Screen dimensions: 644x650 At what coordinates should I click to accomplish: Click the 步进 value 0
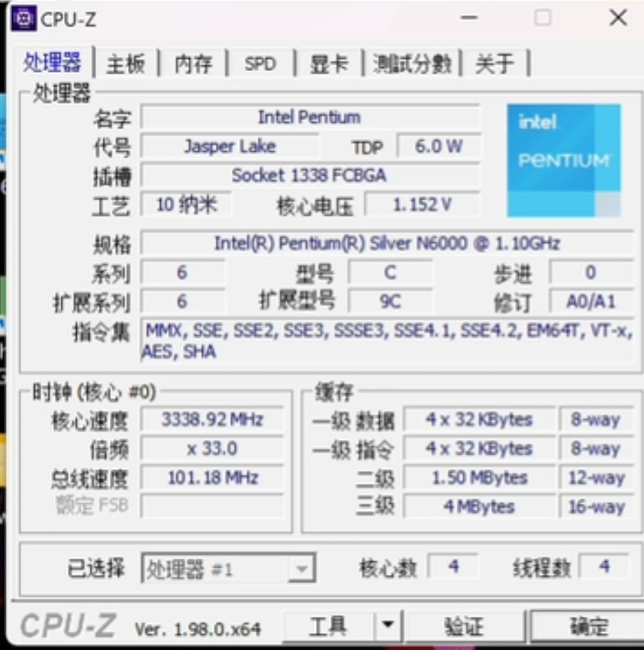pyautogui.click(x=591, y=272)
